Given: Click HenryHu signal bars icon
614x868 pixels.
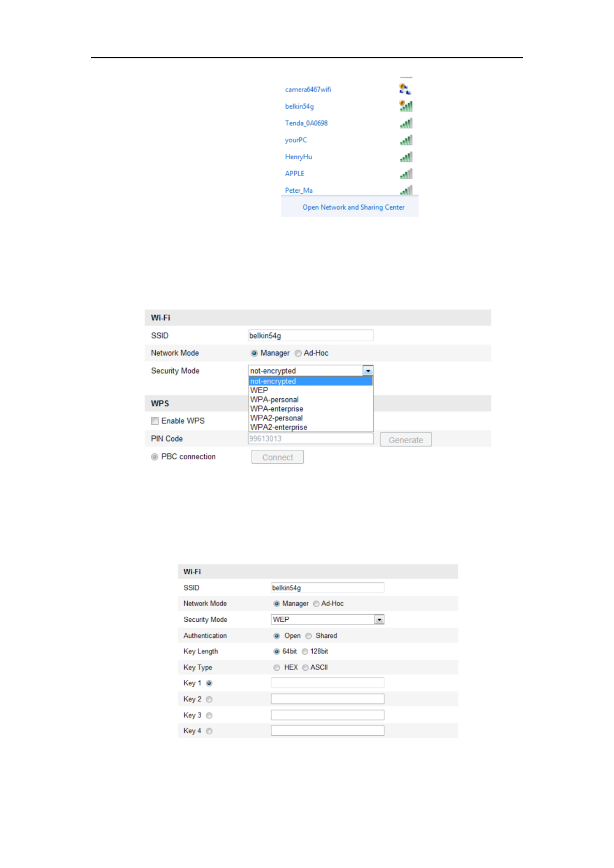Looking at the screenshot, I should coord(406,157).
